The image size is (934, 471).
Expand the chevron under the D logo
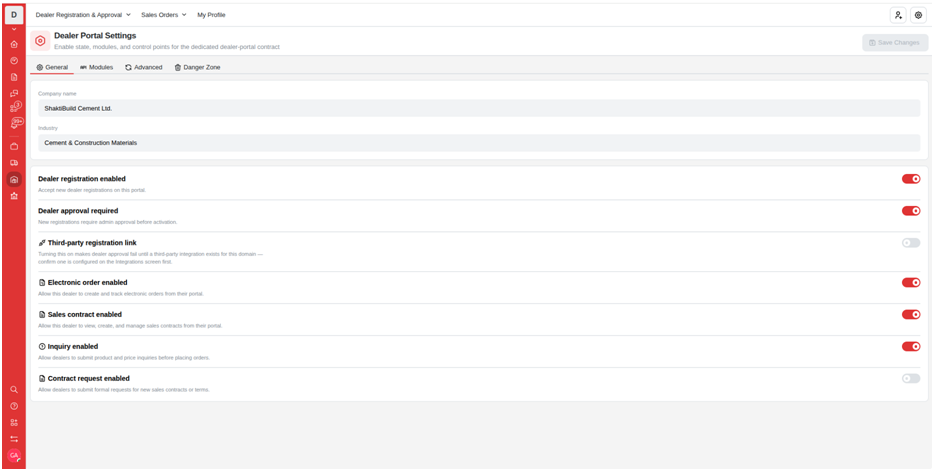14,29
